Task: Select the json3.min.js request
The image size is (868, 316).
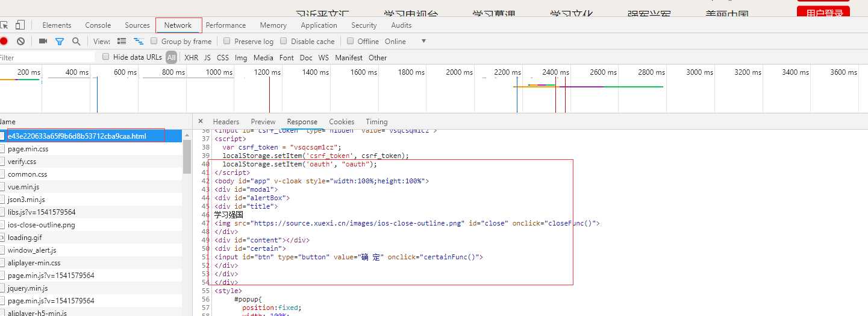Action: click(x=91, y=200)
